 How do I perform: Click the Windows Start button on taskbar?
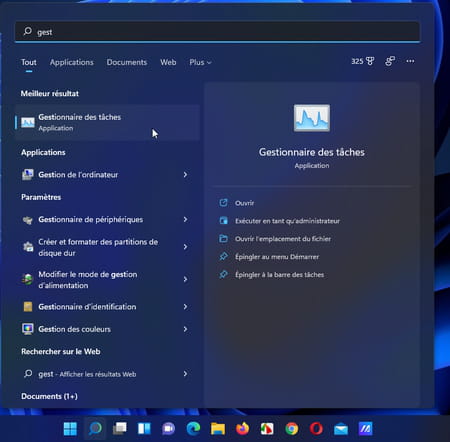tap(70, 429)
